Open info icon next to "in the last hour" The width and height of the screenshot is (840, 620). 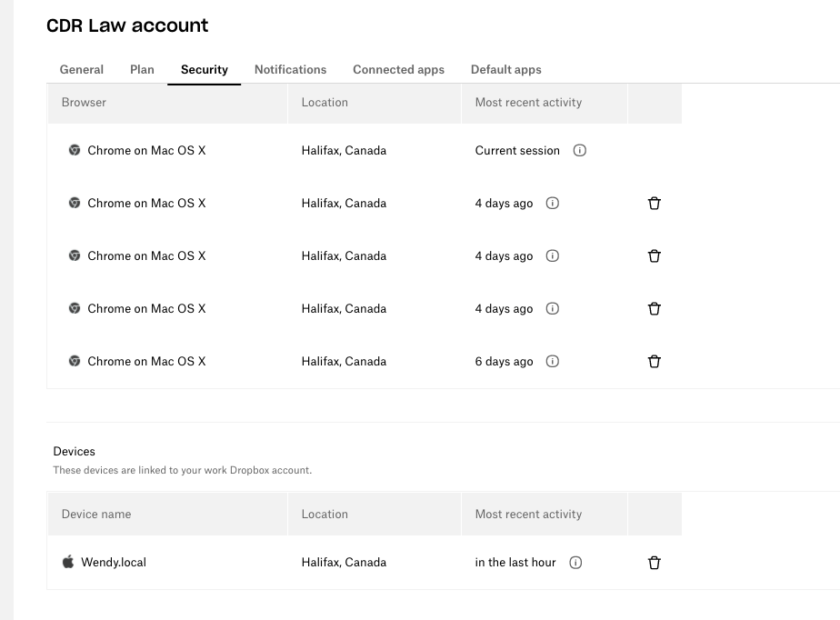(575, 563)
